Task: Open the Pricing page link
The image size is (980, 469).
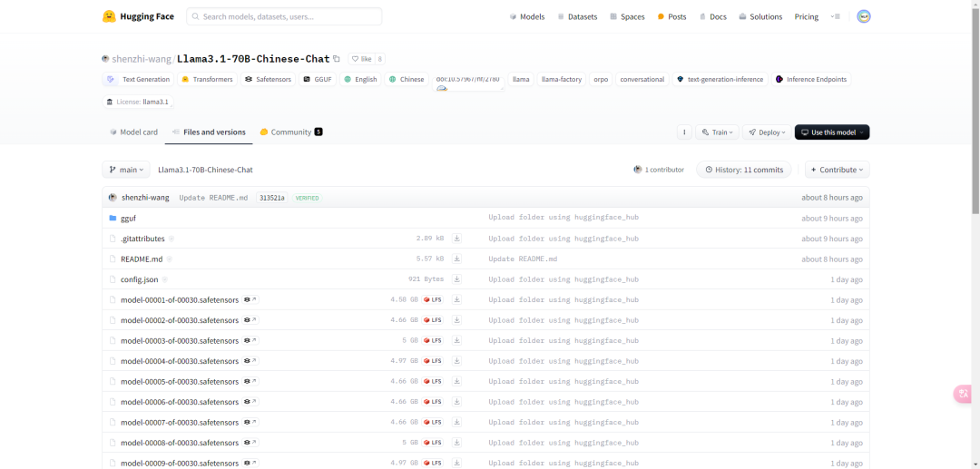Action: (807, 17)
